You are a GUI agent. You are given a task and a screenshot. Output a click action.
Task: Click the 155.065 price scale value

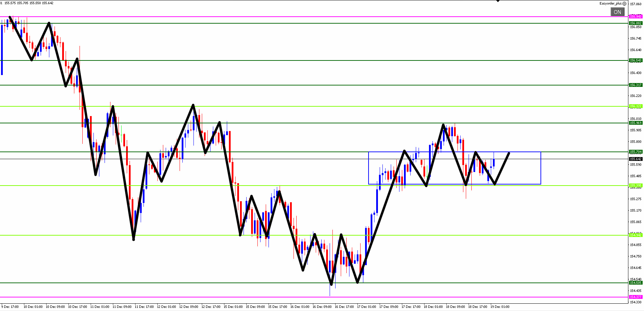point(636,222)
